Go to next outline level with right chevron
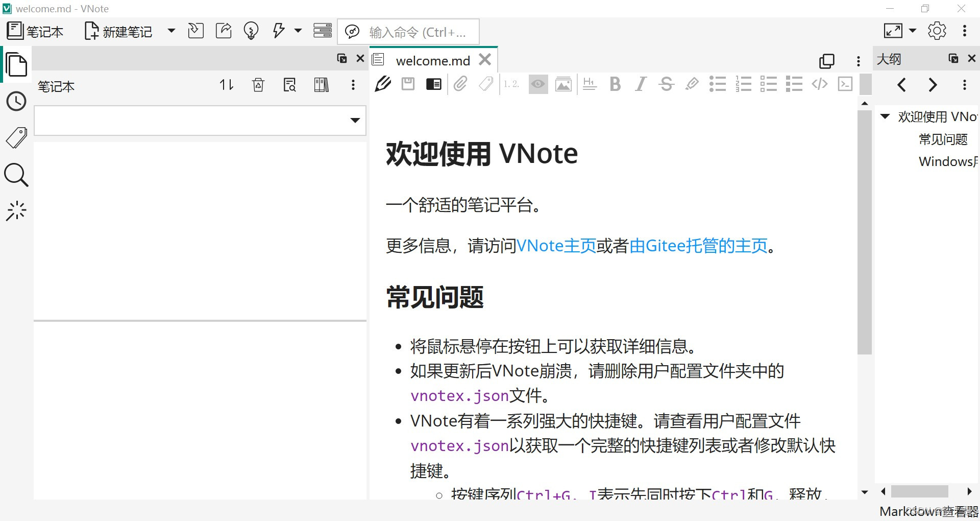The height and width of the screenshot is (521, 980). (x=933, y=85)
